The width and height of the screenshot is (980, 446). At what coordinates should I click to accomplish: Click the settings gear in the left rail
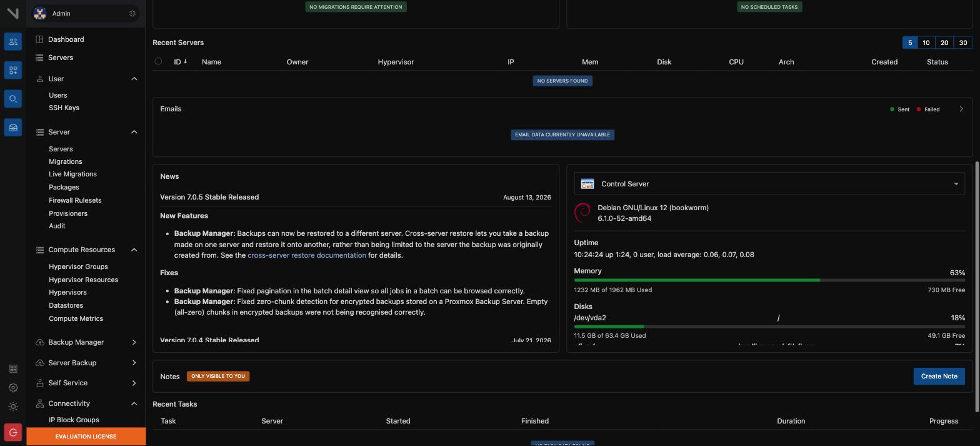13,388
